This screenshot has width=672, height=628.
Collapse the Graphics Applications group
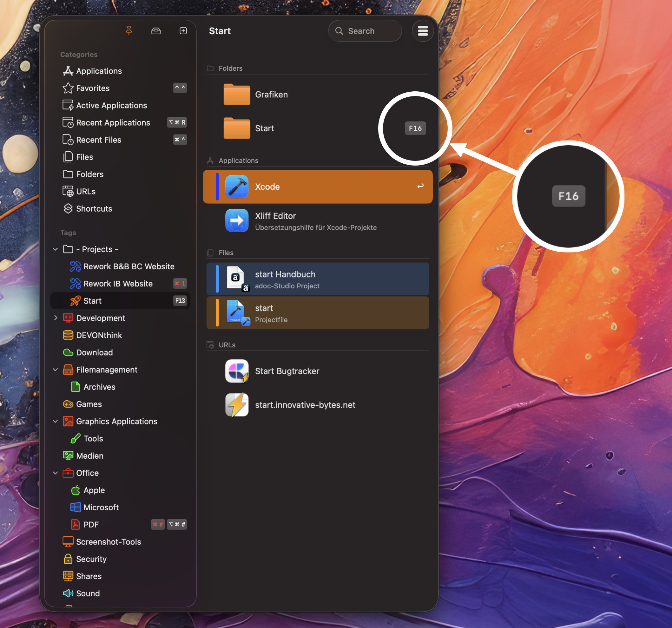pyautogui.click(x=56, y=422)
